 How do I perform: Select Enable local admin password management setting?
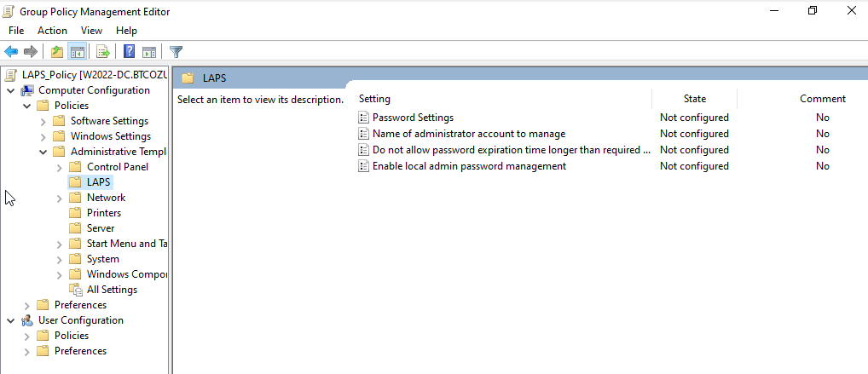coord(469,166)
